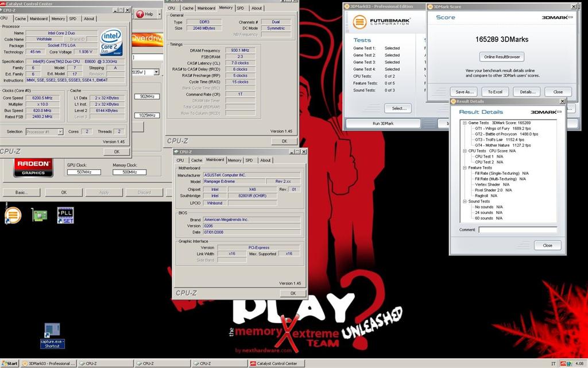Export the score with To Excel
The width and height of the screenshot is (588, 368).
coord(495,92)
